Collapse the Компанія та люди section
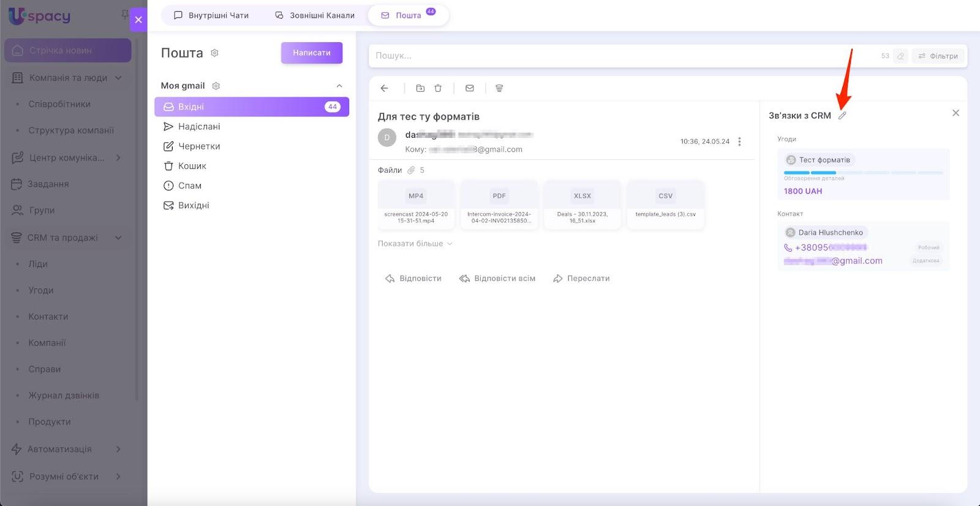The image size is (980, 506). tap(118, 78)
